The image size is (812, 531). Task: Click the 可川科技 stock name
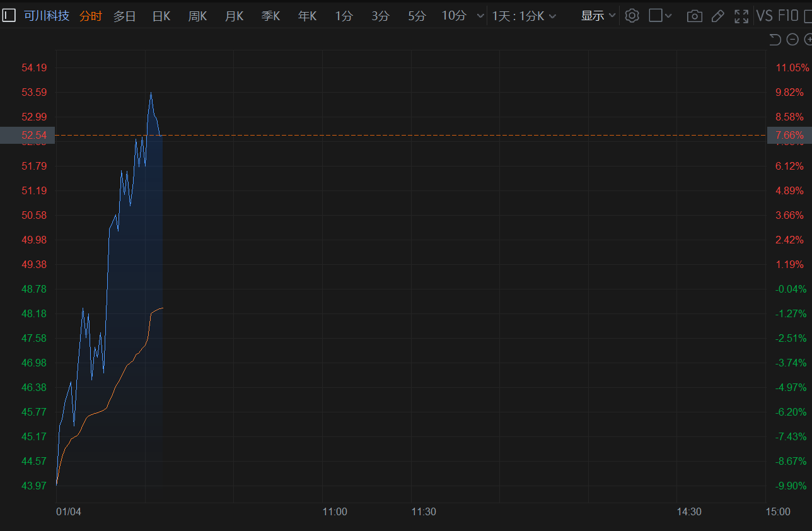point(47,16)
